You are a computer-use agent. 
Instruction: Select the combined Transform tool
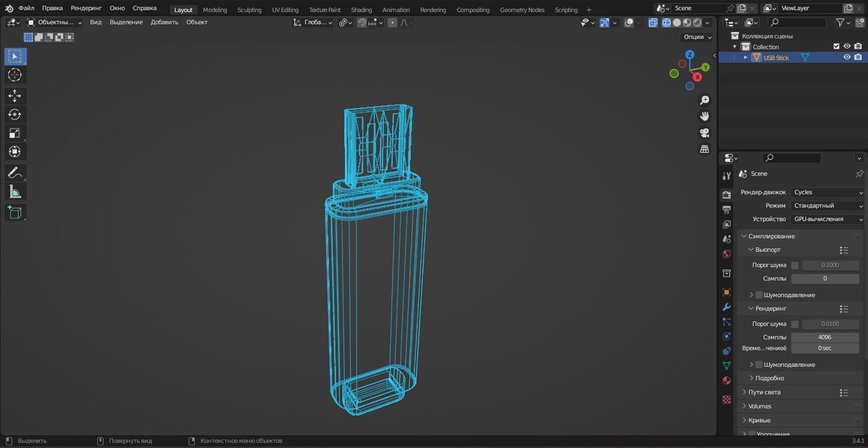click(15, 151)
